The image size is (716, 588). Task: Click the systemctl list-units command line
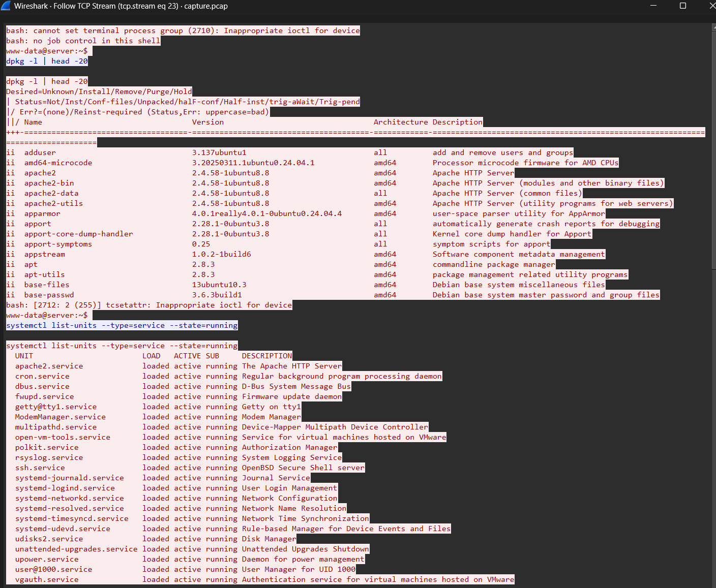click(121, 325)
